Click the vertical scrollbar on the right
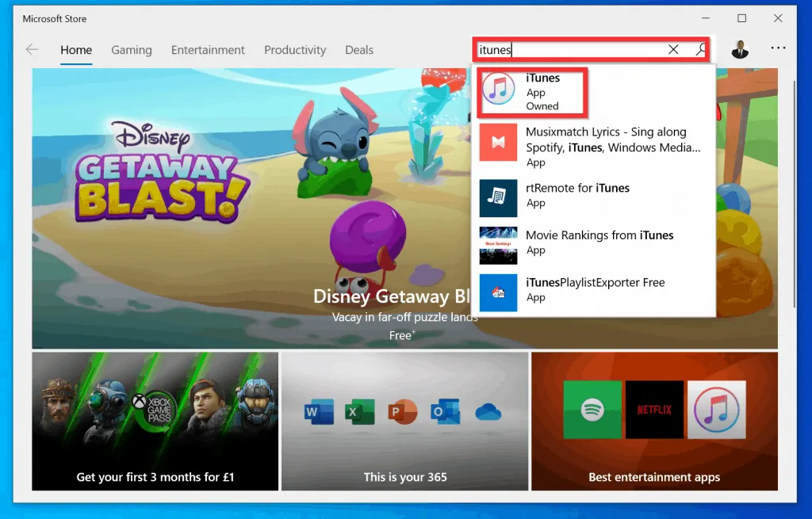This screenshot has width=812, height=519. [794, 198]
